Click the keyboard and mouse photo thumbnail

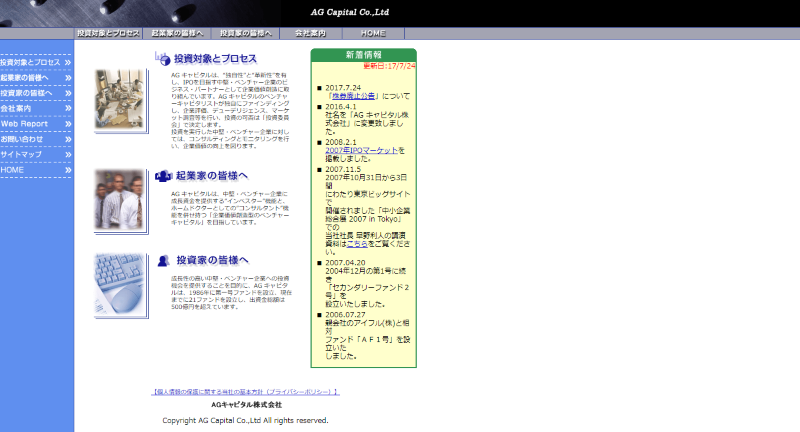pyautogui.click(x=121, y=286)
